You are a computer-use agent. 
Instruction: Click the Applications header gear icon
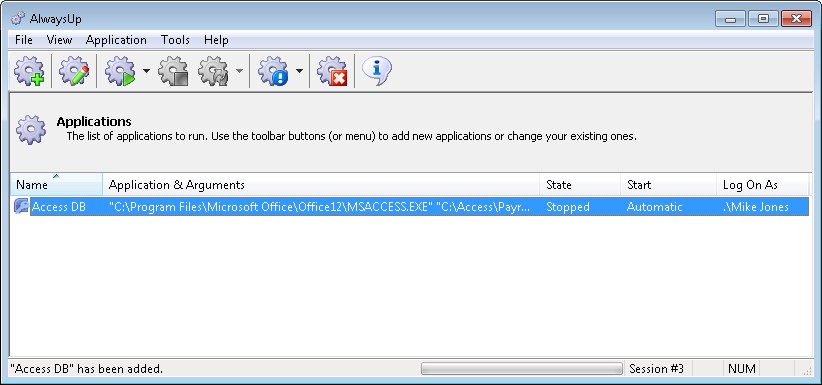click(31, 130)
